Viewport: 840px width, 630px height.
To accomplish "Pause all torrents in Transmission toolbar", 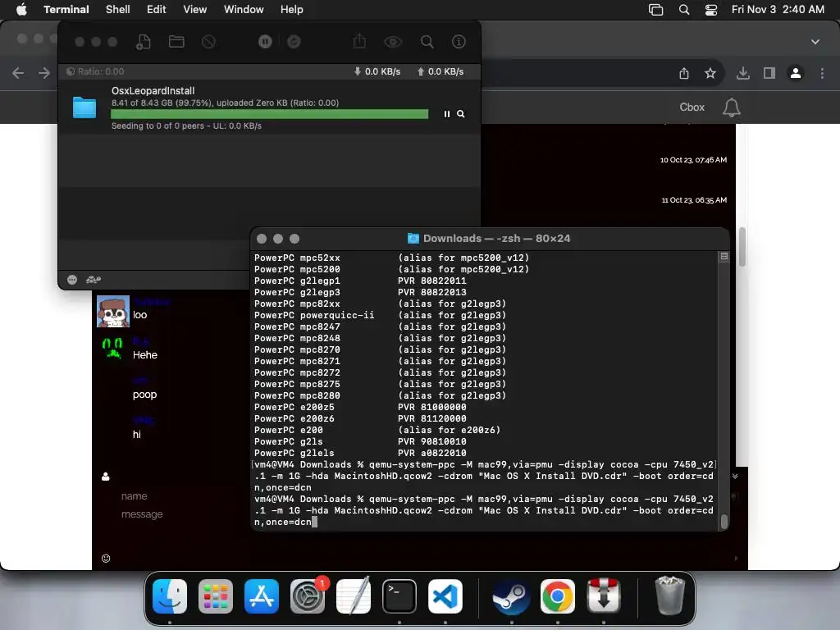I will [265, 42].
